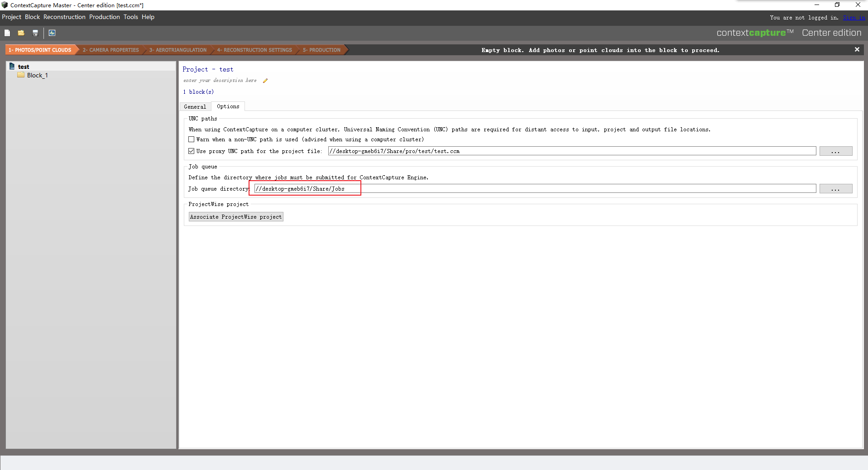Select Block_1 in the project tree
The width and height of the screenshot is (868, 470).
[37, 75]
